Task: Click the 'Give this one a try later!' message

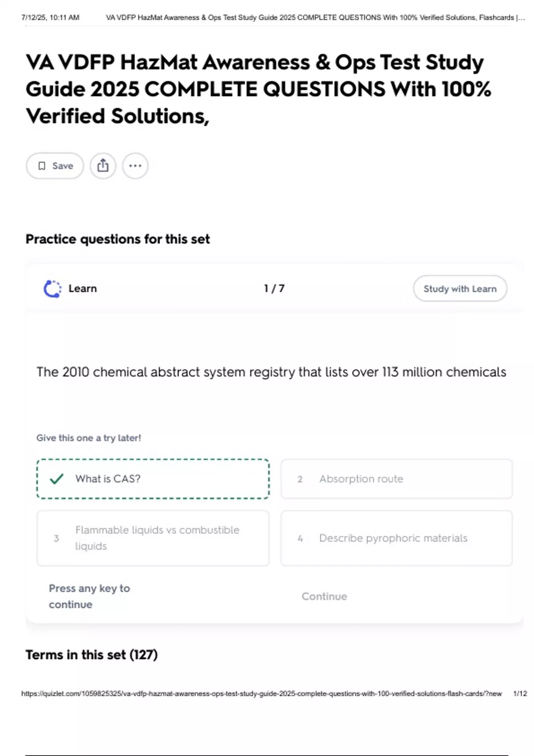Action: click(89, 438)
